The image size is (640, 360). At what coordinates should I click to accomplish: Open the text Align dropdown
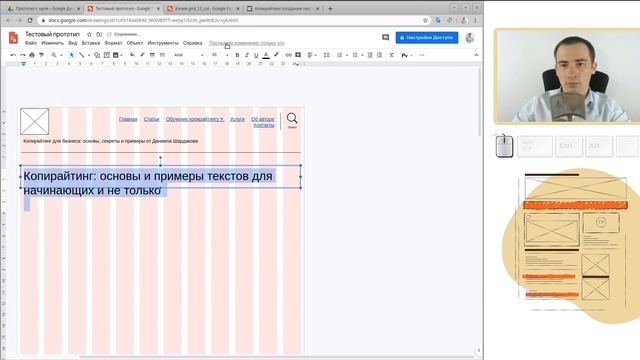312,55
